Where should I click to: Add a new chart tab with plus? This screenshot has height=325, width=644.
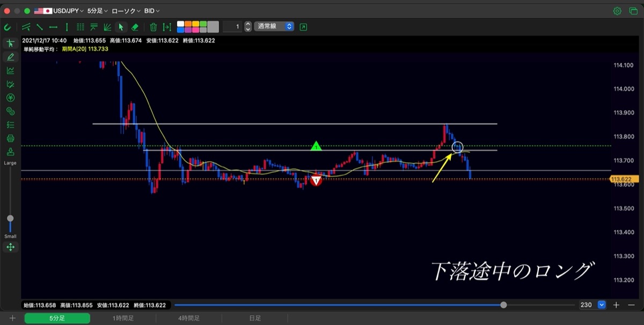(12, 319)
